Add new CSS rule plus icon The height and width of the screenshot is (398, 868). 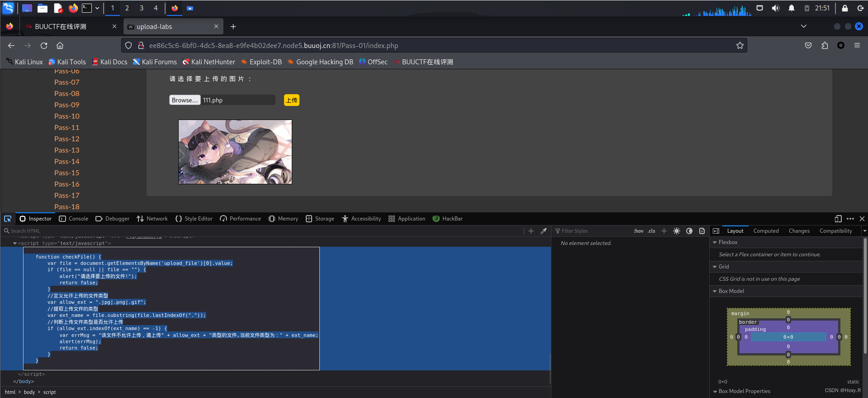click(x=664, y=231)
